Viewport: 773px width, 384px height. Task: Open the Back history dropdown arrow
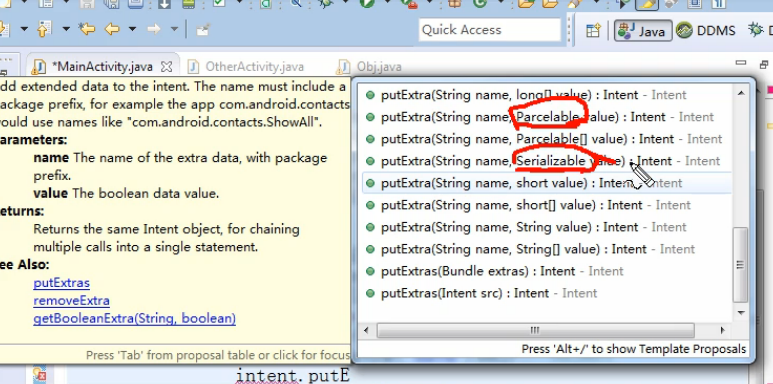(x=132, y=29)
